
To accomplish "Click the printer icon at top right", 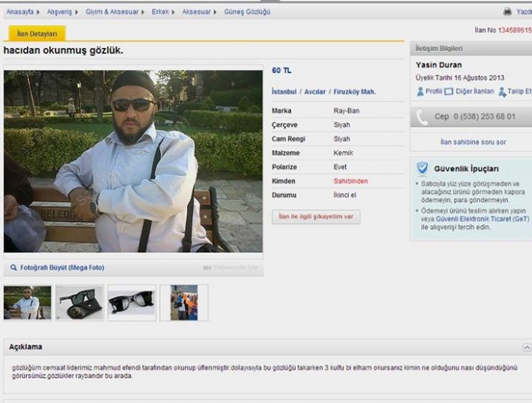I will 508,11.
